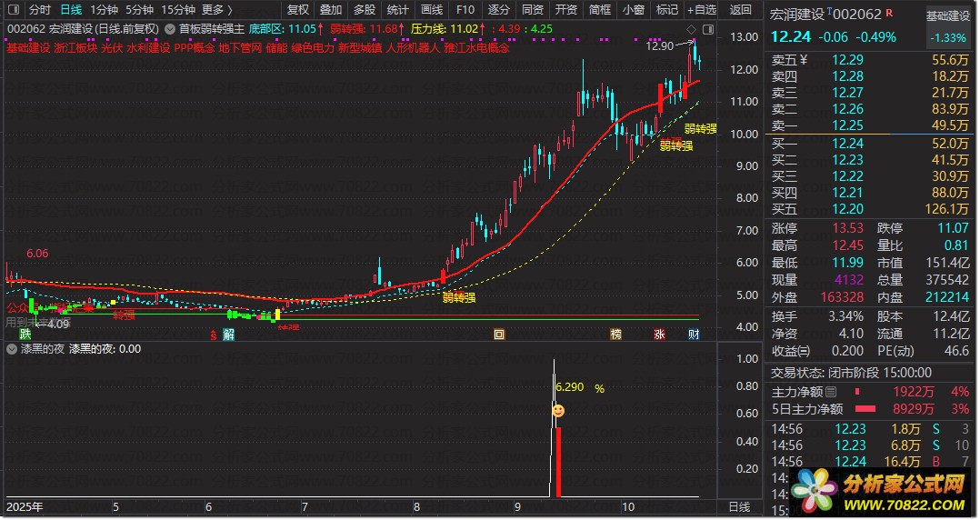Click the teal 解 event marker
Viewport: 980px width, 520px height.
(229, 335)
